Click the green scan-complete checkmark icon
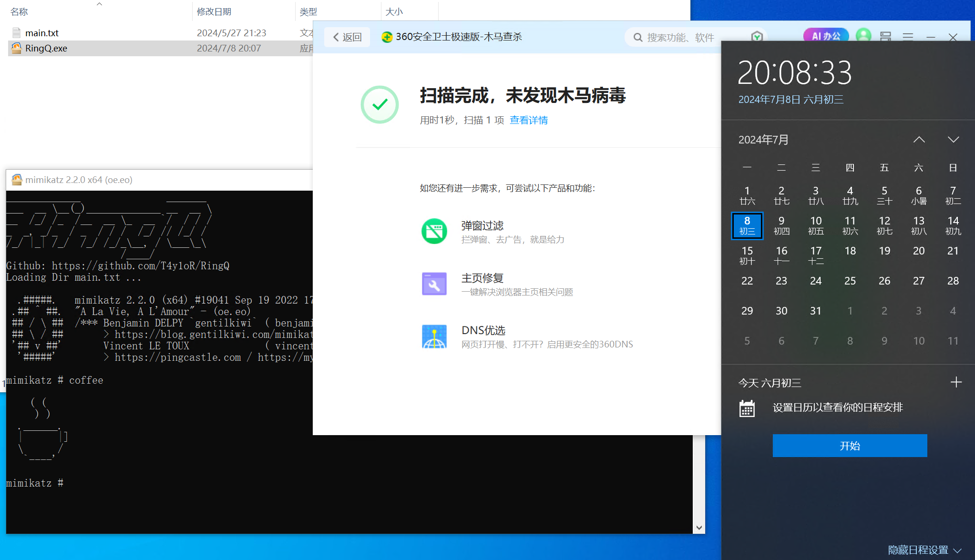Viewport: 975px width, 560px height. tap(380, 104)
